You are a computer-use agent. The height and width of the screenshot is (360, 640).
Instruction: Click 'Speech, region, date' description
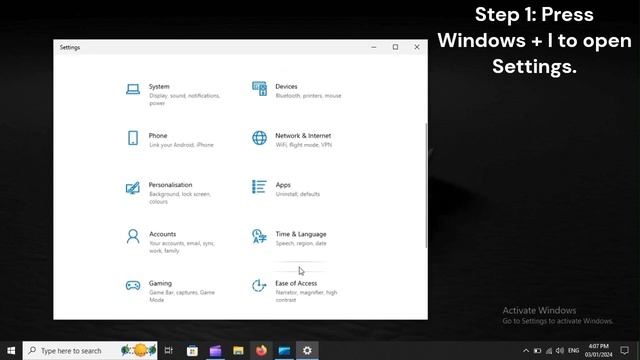tap(301, 243)
